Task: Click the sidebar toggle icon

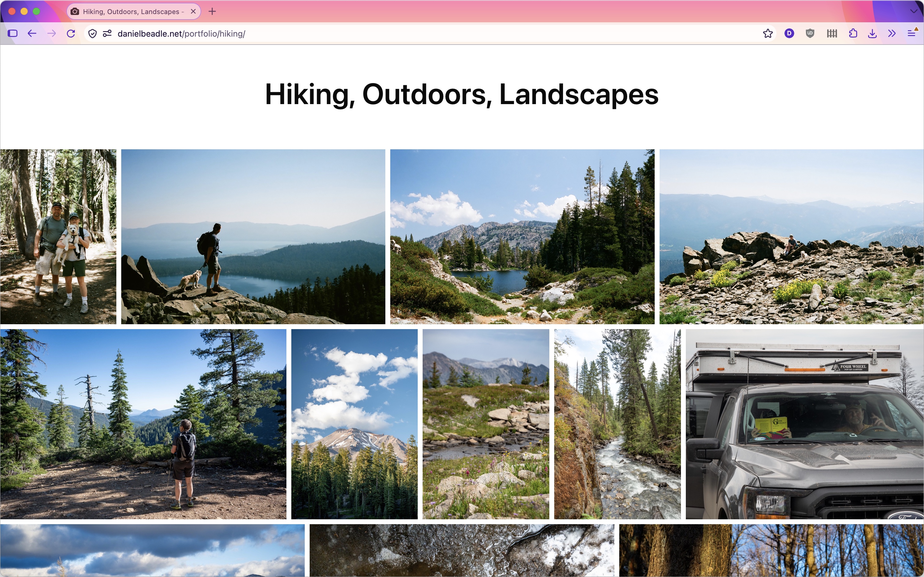Action: click(13, 34)
